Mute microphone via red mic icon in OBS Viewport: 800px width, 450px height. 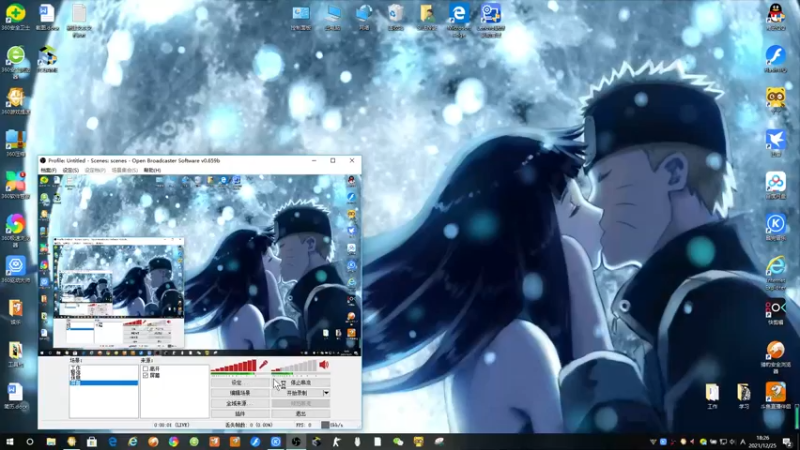(263, 364)
